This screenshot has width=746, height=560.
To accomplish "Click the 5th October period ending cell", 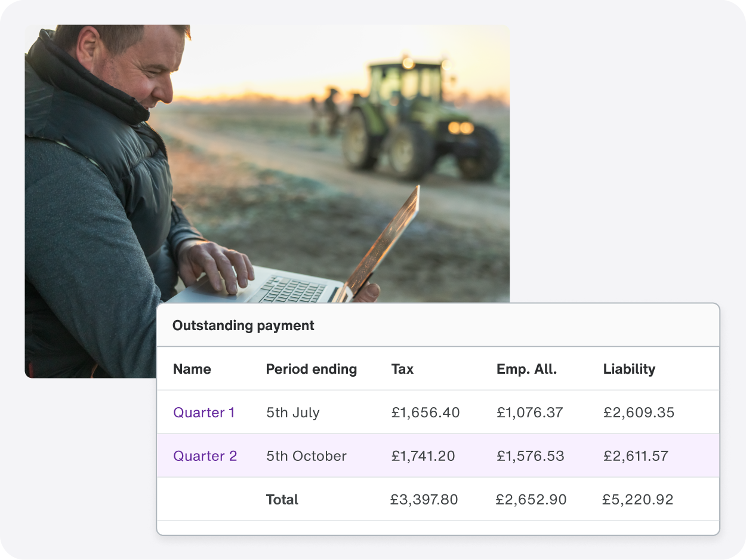I will coord(306,456).
